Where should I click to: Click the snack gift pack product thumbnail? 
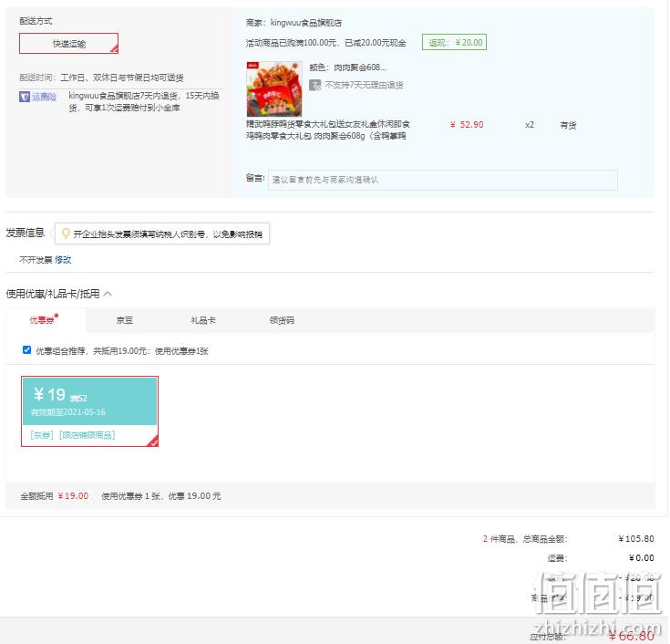pos(274,89)
